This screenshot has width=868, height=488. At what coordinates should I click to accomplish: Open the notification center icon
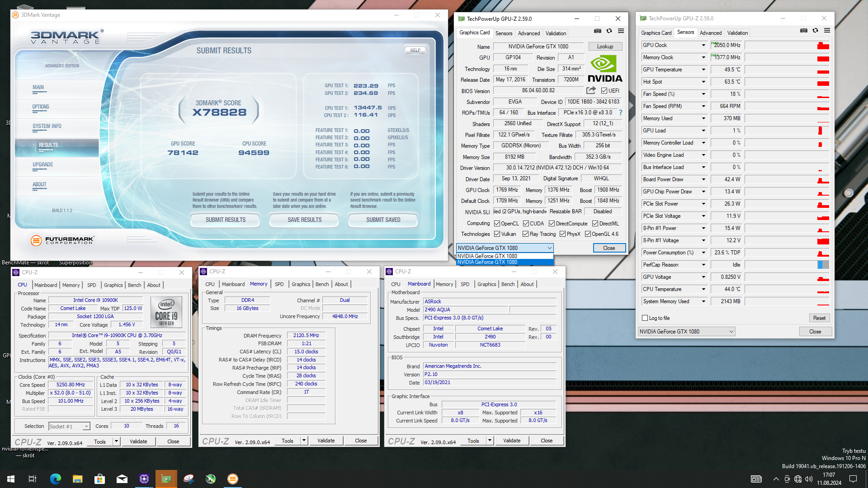click(853, 479)
